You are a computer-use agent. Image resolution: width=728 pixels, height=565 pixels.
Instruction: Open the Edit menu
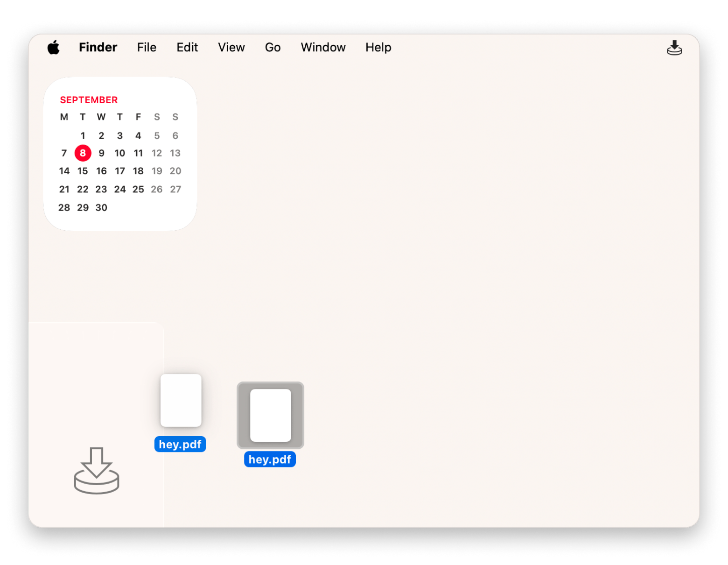pos(187,47)
